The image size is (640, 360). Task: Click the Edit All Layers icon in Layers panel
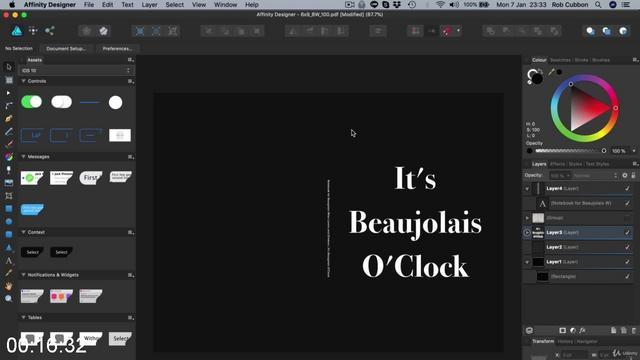529,330
